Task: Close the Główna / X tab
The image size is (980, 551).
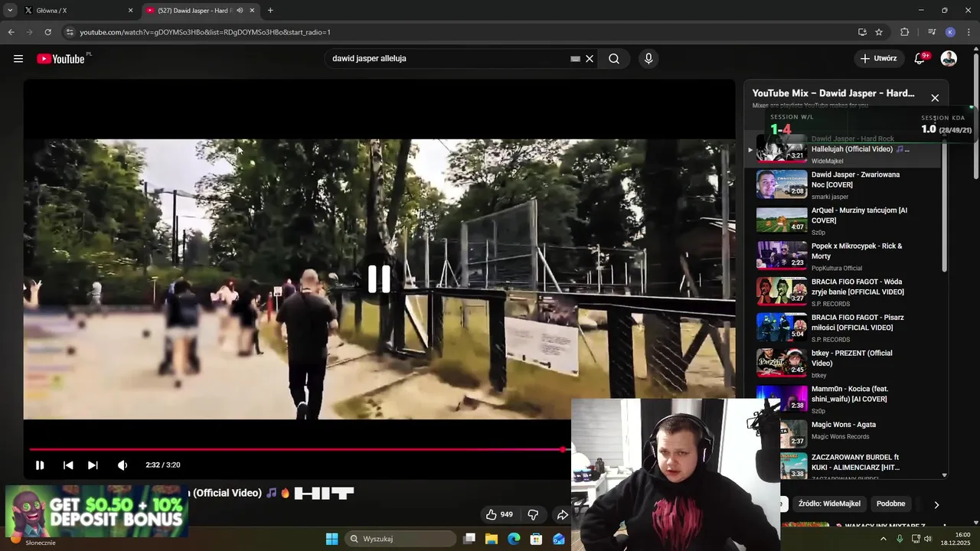Action: point(130,11)
